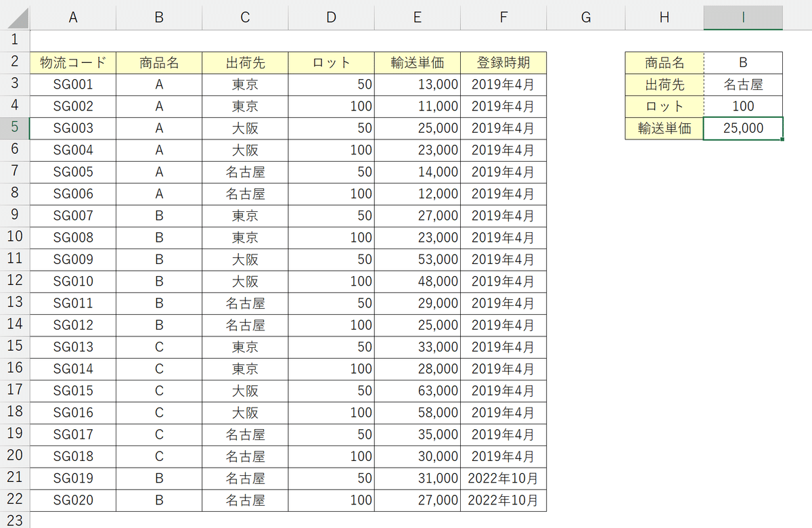Select highlighted column I header
This screenshot has width=812, height=528.
(x=743, y=18)
